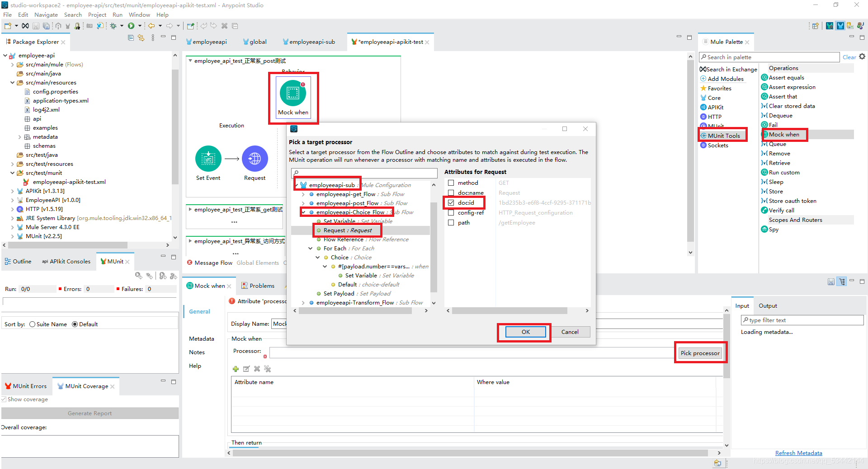This screenshot has width=868, height=469.
Task: Select the Sockets module in the palette
Action: [x=714, y=145]
